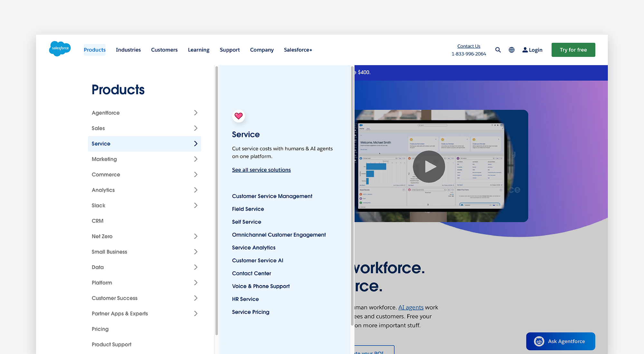Select the Agentforce product category
The width and height of the screenshot is (644, 354).
[x=145, y=113]
